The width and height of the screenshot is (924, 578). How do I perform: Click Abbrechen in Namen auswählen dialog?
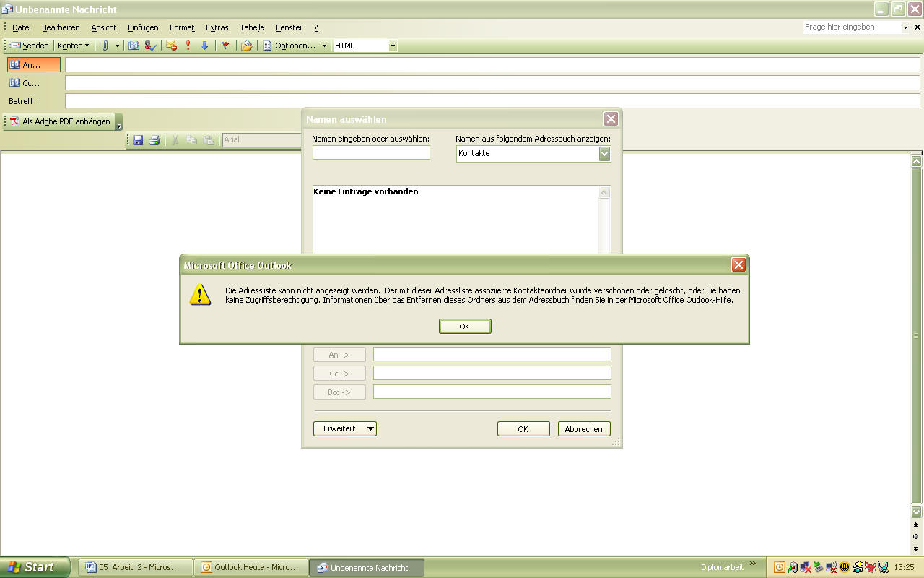point(584,429)
